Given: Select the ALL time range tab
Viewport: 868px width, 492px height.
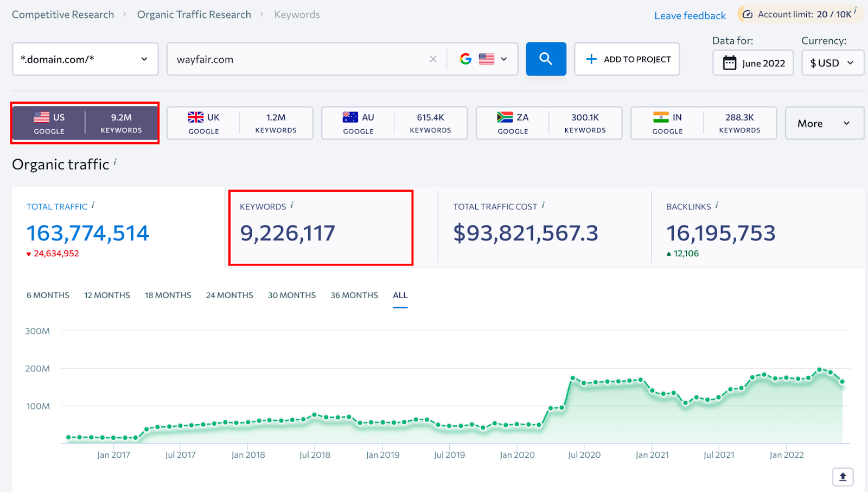Looking at the screenshot, I should tap(400, 295).
